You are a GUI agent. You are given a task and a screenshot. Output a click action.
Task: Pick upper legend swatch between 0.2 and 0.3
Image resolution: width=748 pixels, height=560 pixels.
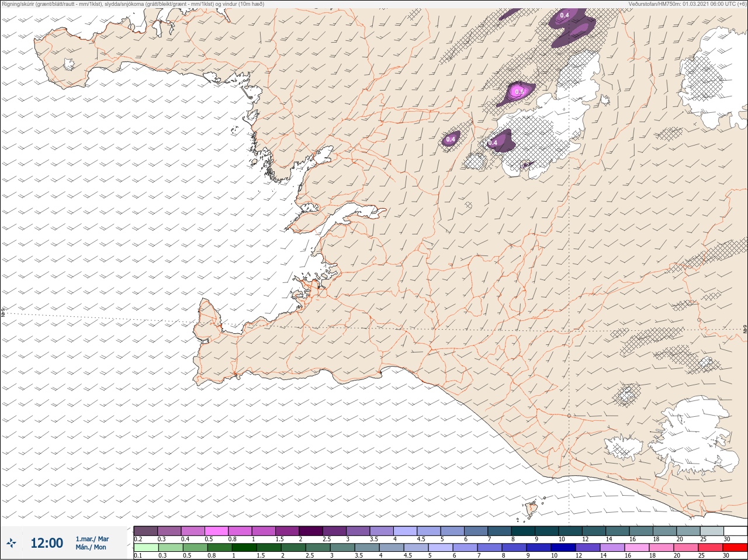point(146,531)
